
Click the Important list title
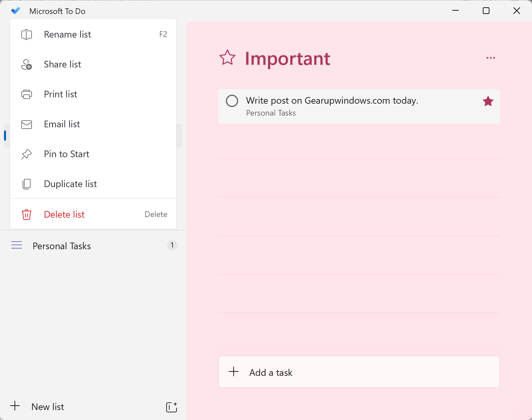287,59
